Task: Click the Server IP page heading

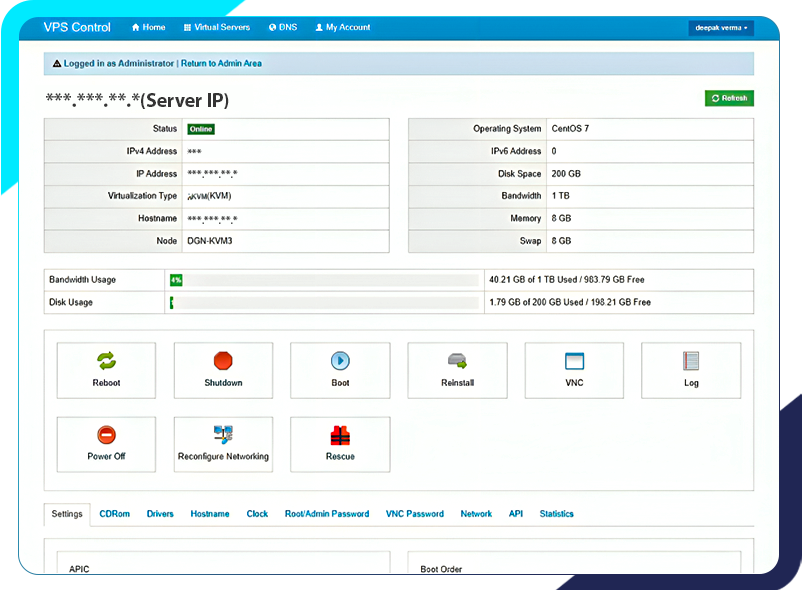Action: pos(137,100)
